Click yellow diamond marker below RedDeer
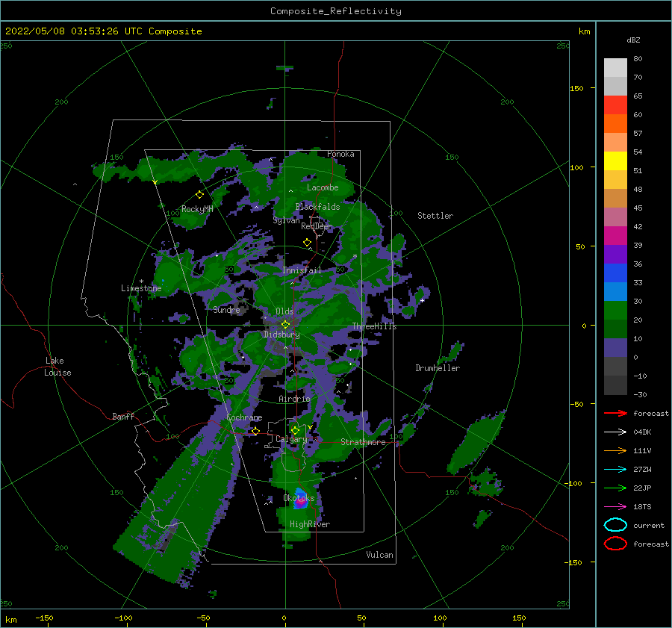This screenshot has height=628, width=672. [x=308, y=243]
